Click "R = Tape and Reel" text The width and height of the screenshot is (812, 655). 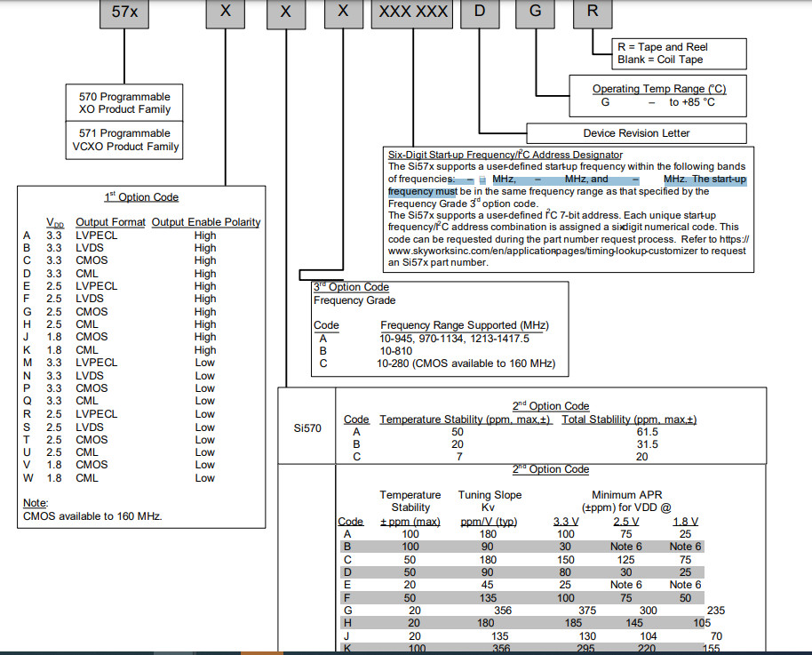point(663,46)
